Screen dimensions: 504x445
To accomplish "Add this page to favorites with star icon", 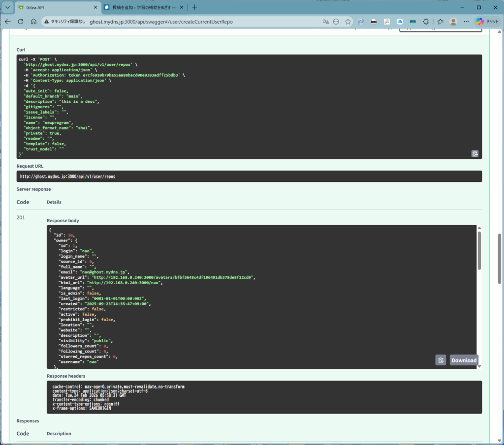I will coord(348,22).
